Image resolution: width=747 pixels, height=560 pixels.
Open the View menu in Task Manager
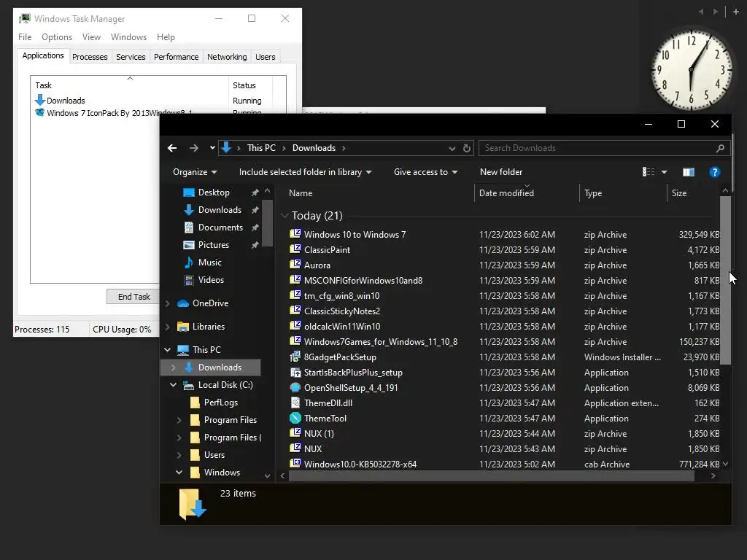(x=91, y=37)
